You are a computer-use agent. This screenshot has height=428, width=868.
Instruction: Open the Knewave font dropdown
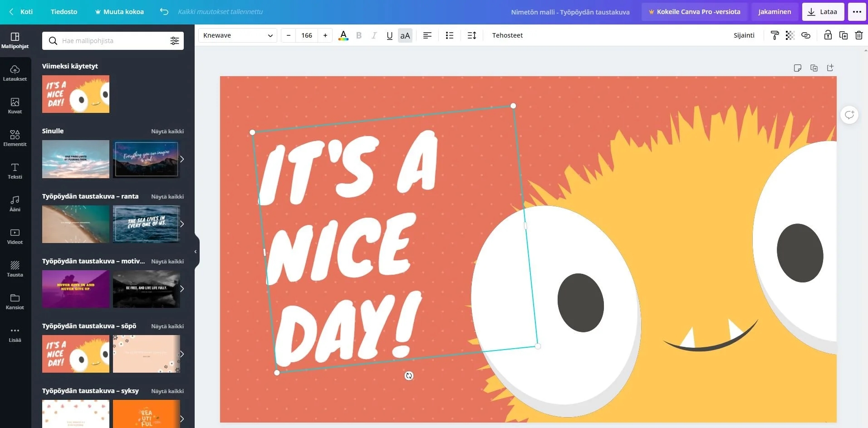(x=238, y=35)
